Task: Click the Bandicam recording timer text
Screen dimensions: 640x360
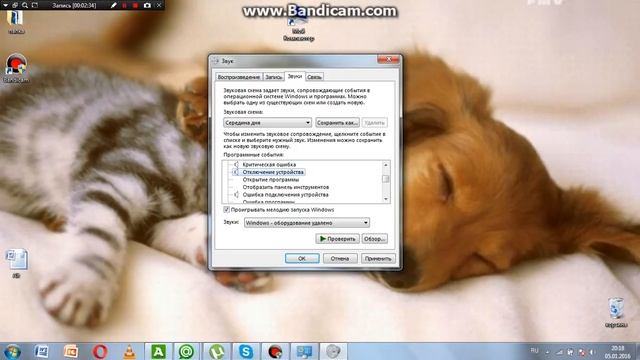Action: tap(74, 6)
